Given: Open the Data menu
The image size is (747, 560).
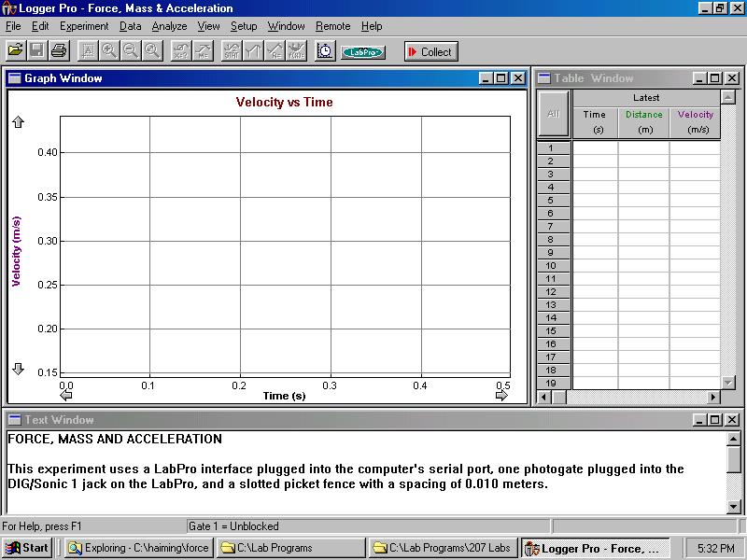Looking at the screenshot, I should 130,26.
